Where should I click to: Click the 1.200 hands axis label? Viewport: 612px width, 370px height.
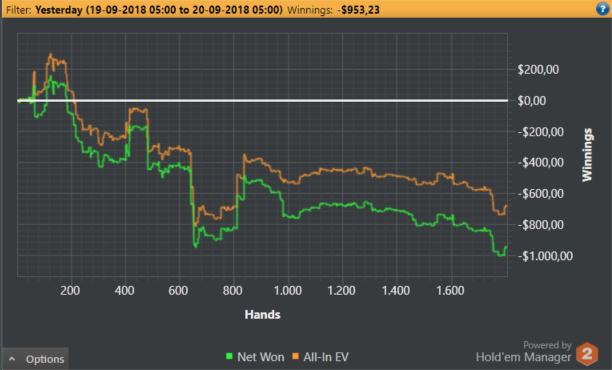pos(342,291)
